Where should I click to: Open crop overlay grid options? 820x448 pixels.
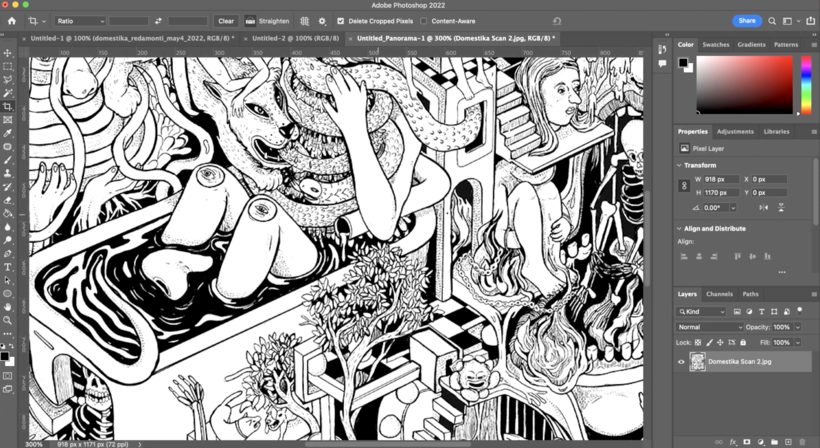[x=305, y=21]
